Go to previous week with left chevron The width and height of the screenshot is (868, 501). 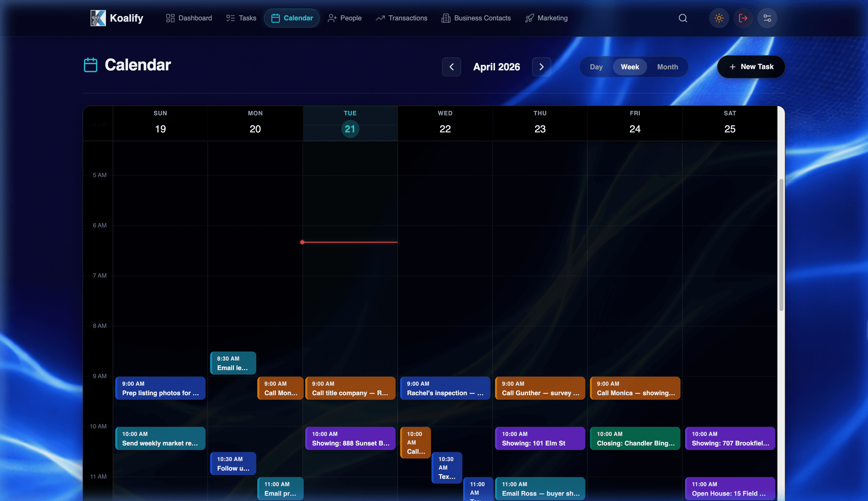click(451, 67)
